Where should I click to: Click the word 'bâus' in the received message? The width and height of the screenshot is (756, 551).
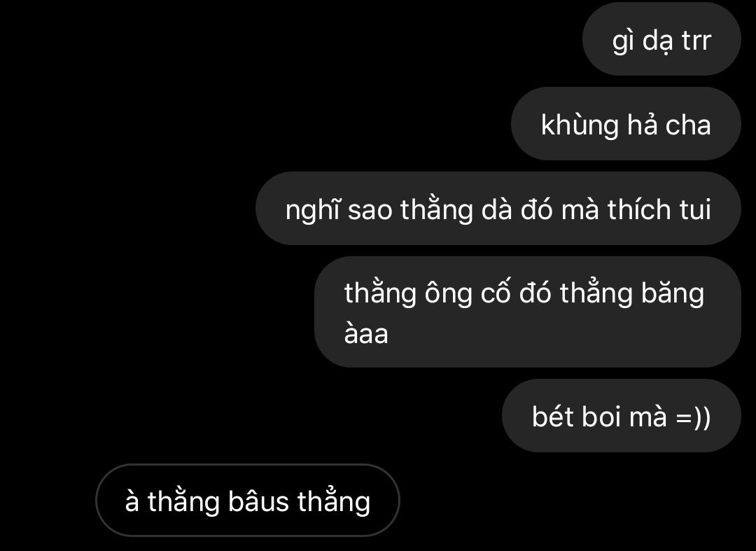point(258,501)
